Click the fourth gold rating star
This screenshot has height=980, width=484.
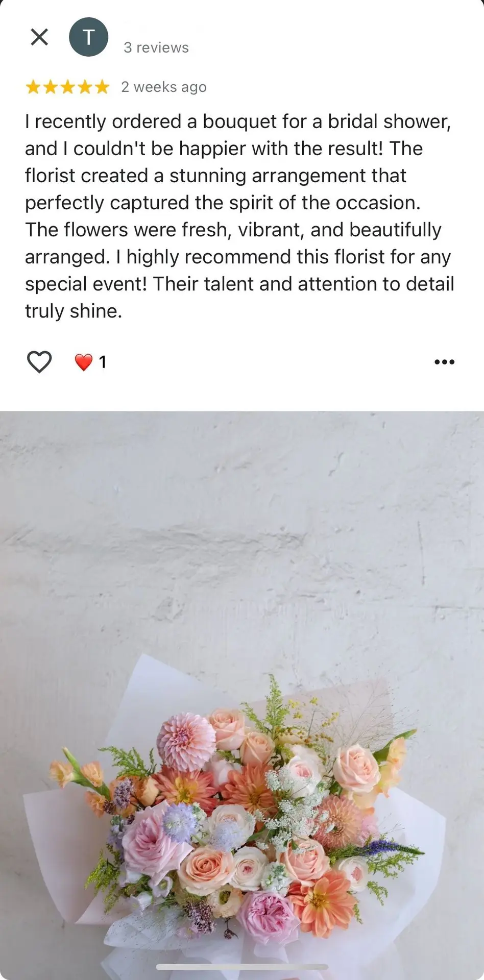click(85, 87)
